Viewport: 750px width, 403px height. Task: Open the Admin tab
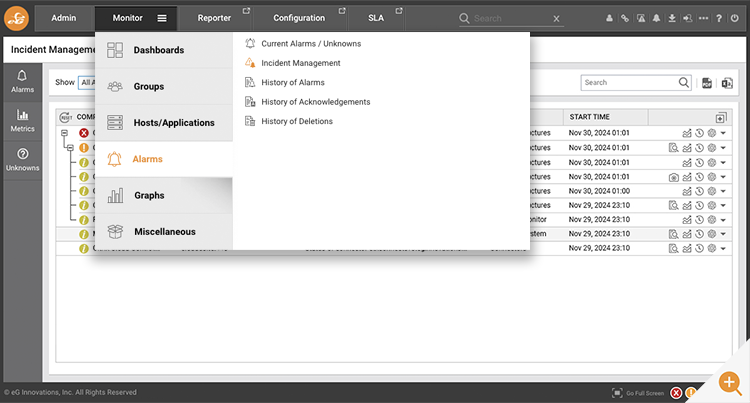[x=64, y=18]
